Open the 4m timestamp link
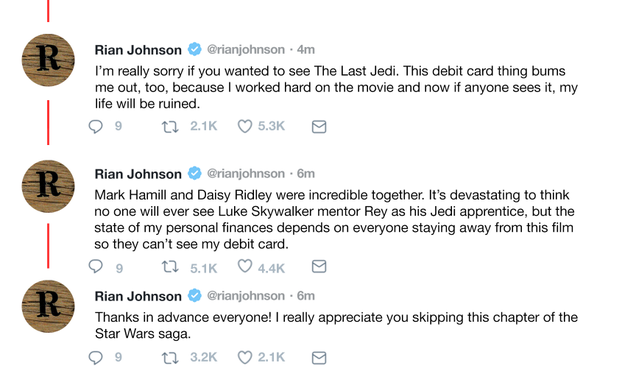636x388 pixels. [306, 49]
